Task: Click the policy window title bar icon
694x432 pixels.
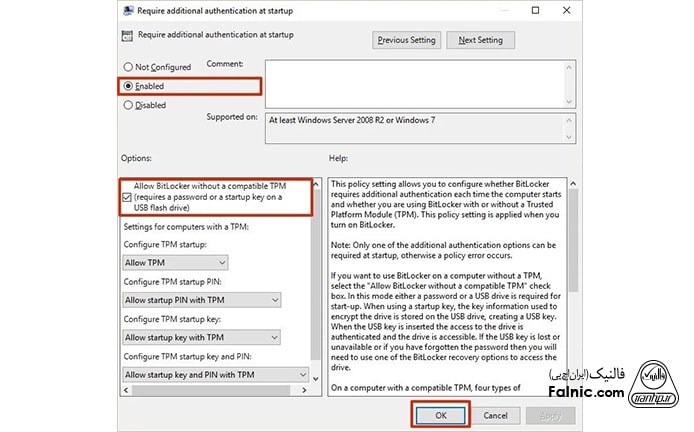Action: click(128, 11)
